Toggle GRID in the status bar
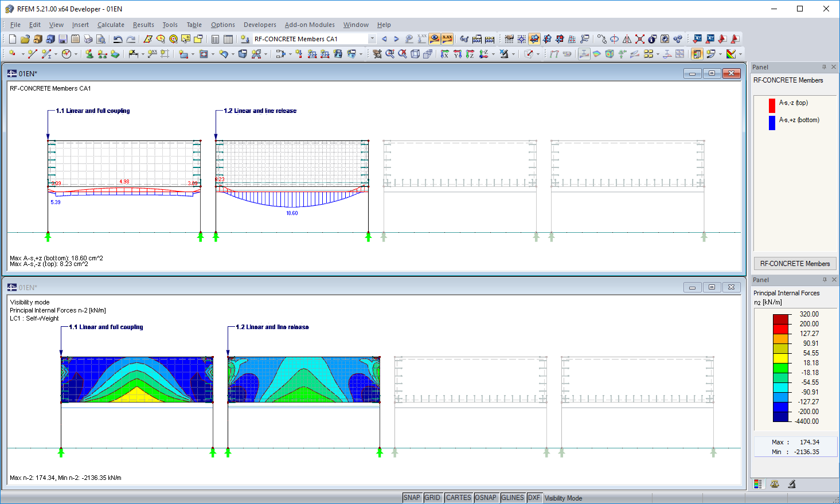This screenshot has height=504, width=840. tap(433, 498)
